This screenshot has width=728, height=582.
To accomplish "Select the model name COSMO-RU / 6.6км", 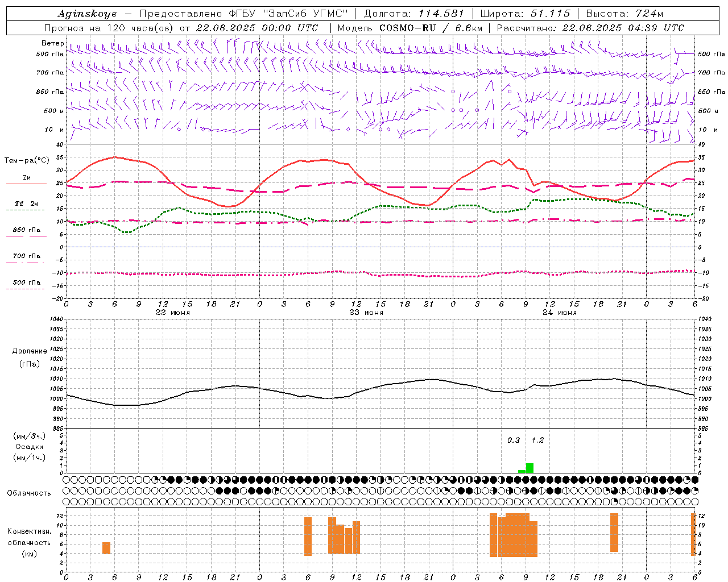I will (431, 28).
